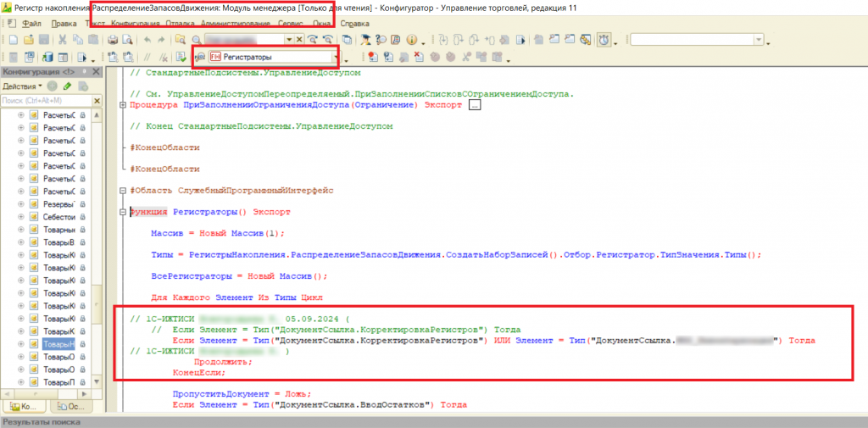
Task: Start debugging with the run icon
Action: point(81,57)
